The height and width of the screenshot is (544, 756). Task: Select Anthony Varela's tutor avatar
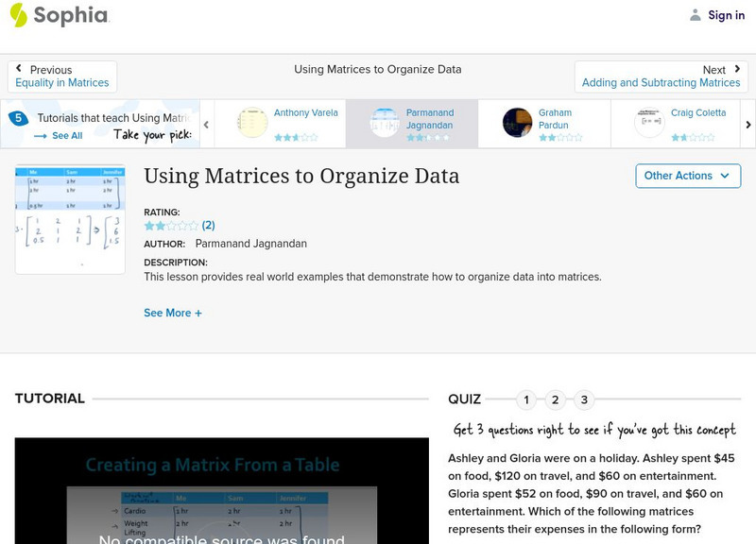250,122
